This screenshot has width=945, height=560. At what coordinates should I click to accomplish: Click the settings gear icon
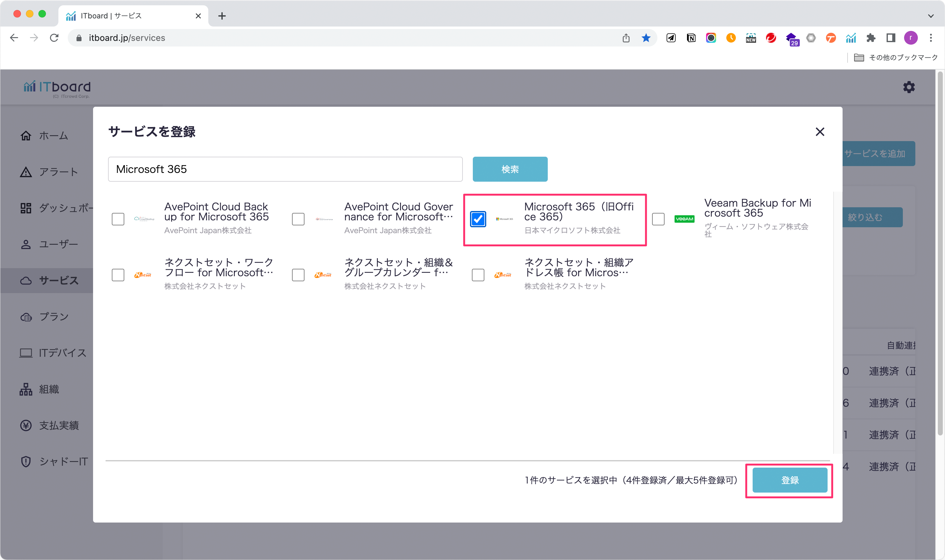(x=908, y=87)
